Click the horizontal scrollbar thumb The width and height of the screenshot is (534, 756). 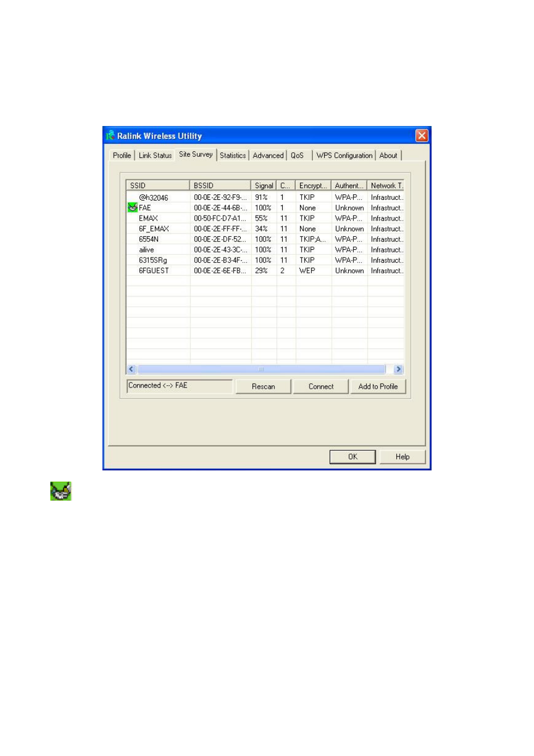pos(261,369)
